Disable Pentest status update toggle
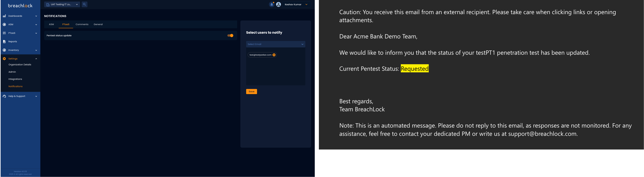This screenshot has width=644, height=177. [230, 36]
